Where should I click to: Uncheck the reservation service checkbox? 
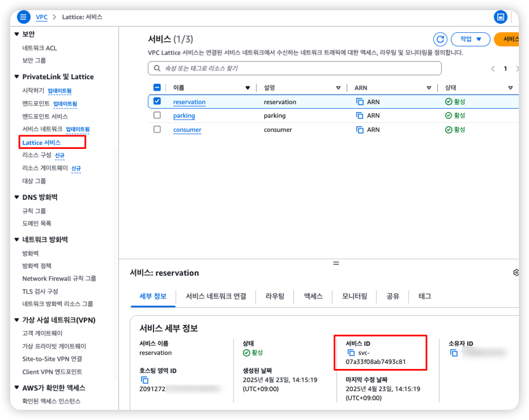point(157,101)
